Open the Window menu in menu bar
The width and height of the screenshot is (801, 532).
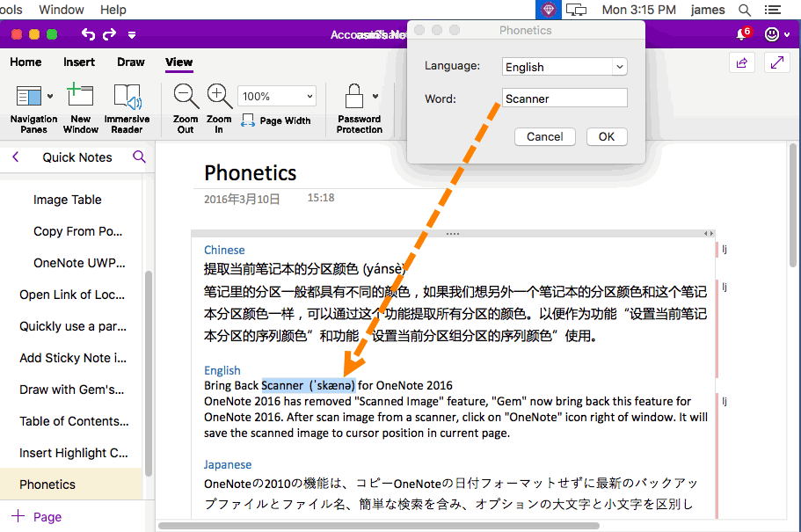(x=62, y=10)
